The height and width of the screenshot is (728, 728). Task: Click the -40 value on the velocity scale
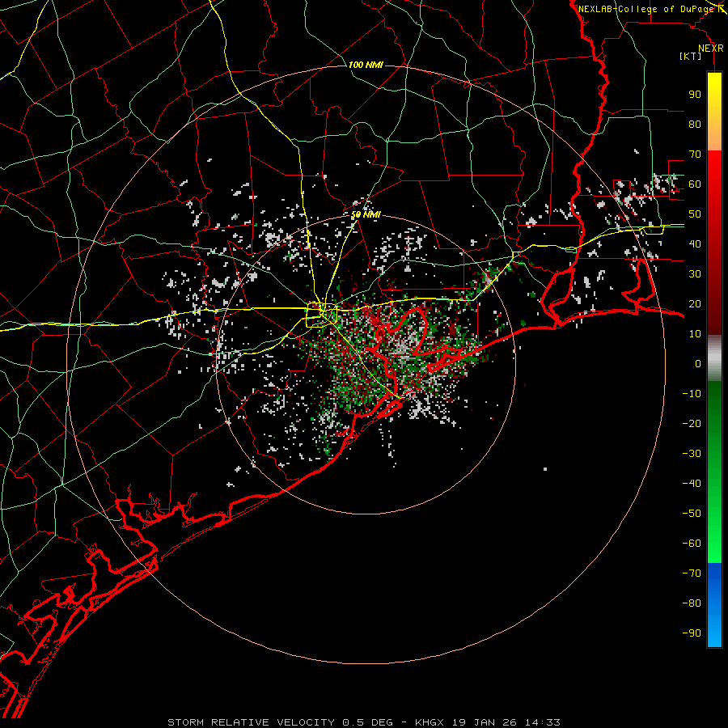tap(692, 484)
